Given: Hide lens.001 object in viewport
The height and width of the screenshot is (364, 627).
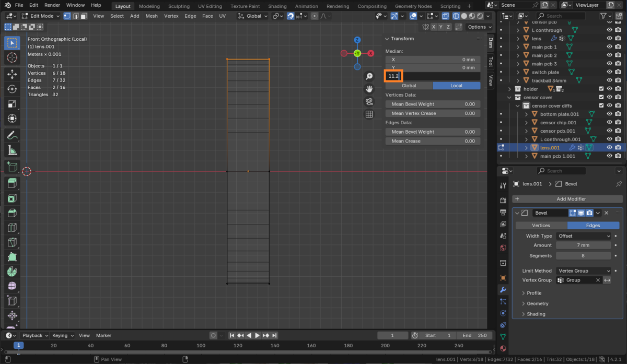Looking at the screenshot, I should click(x=609, y=148).
